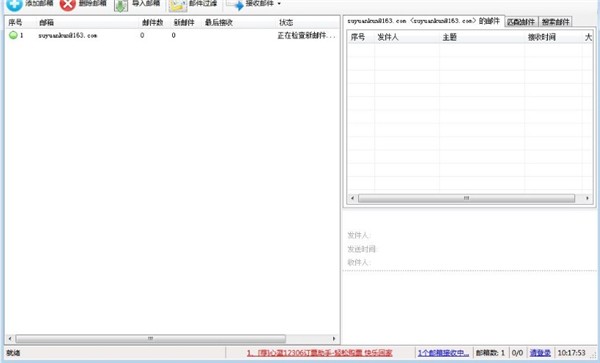Click the 邮箱数: 1 status bar entry
Screen dimensions: 600x363
click(x=490, y=353)
